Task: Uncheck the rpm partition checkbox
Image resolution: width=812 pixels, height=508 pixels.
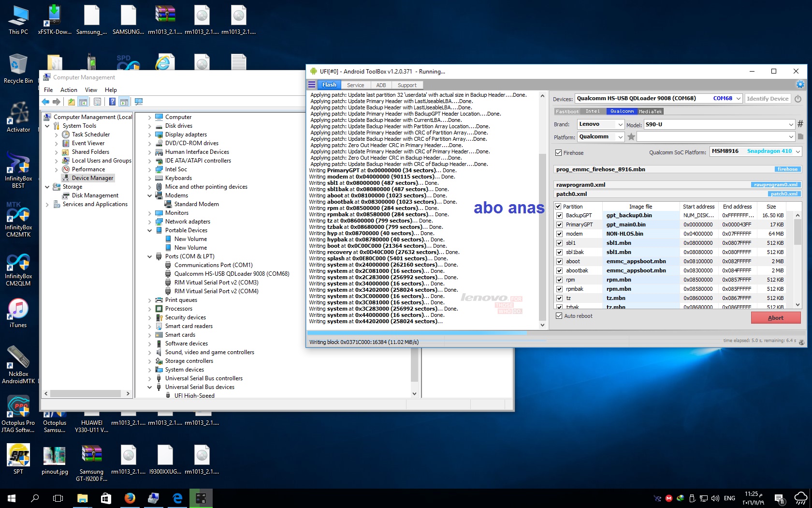Action: [559, 280]
